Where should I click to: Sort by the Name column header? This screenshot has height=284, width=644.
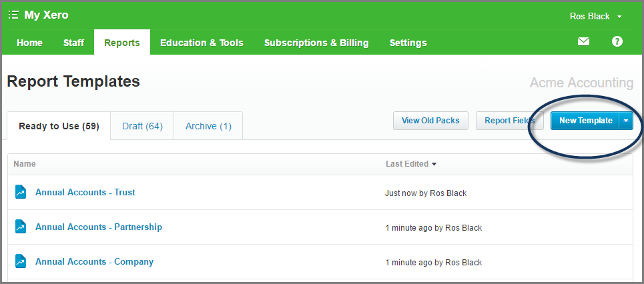click(25, 164)
